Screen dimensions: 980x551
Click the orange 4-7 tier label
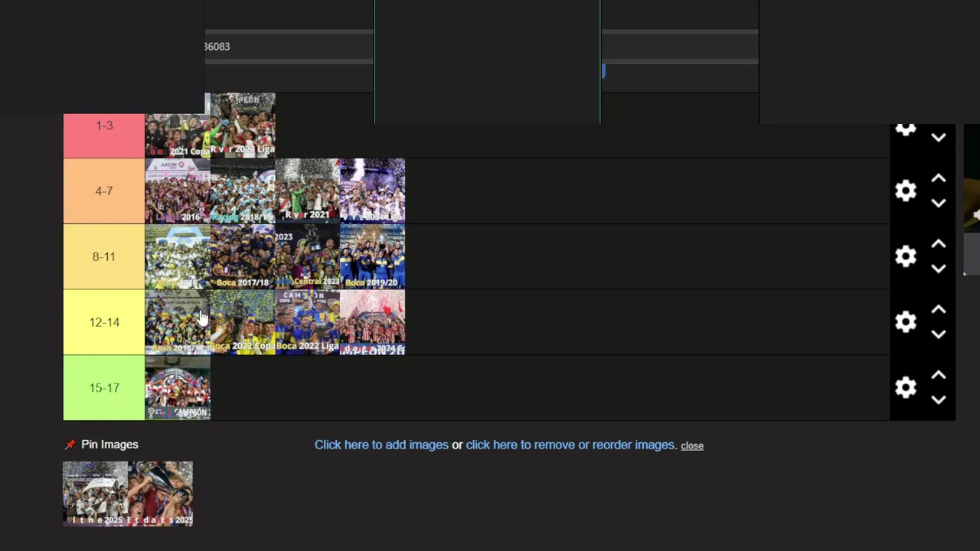(104, 191)
